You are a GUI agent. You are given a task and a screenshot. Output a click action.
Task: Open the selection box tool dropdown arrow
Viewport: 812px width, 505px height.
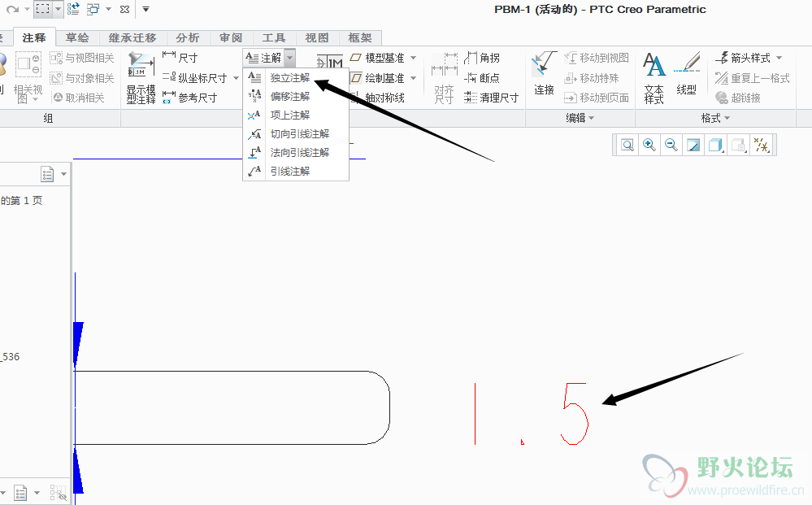(58, 9)
